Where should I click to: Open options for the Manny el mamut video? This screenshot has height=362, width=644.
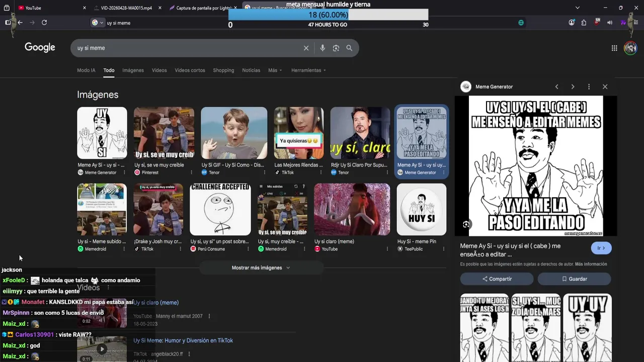coord(209,316)
